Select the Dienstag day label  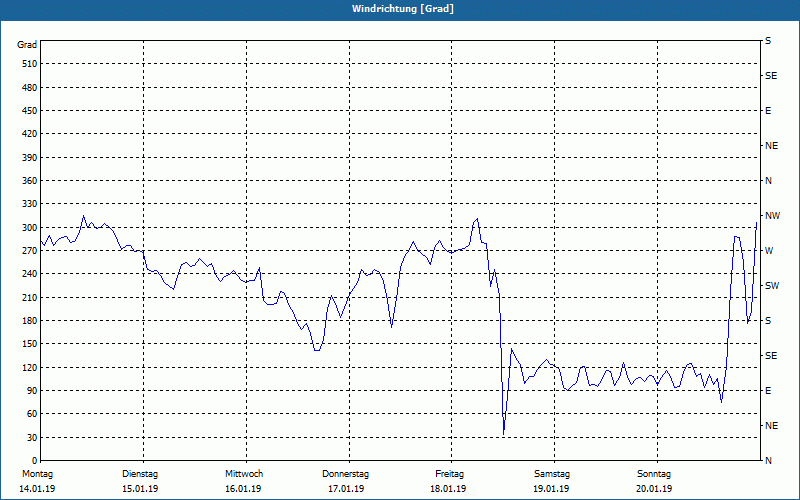[x=140, y=474]
